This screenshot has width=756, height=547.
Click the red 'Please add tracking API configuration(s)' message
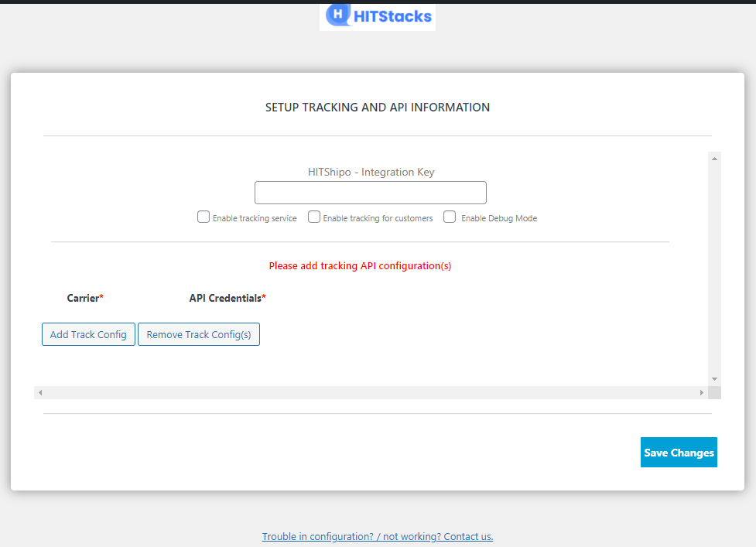point(360,266)
